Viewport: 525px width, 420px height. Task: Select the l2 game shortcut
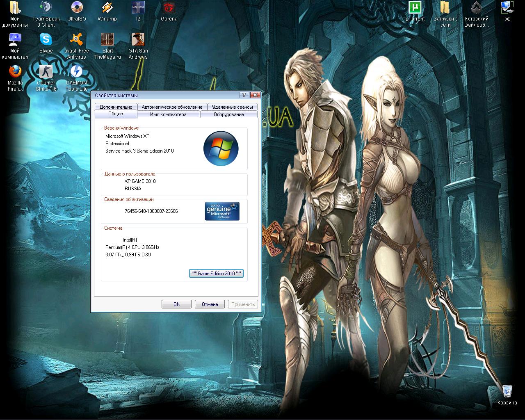138,11
